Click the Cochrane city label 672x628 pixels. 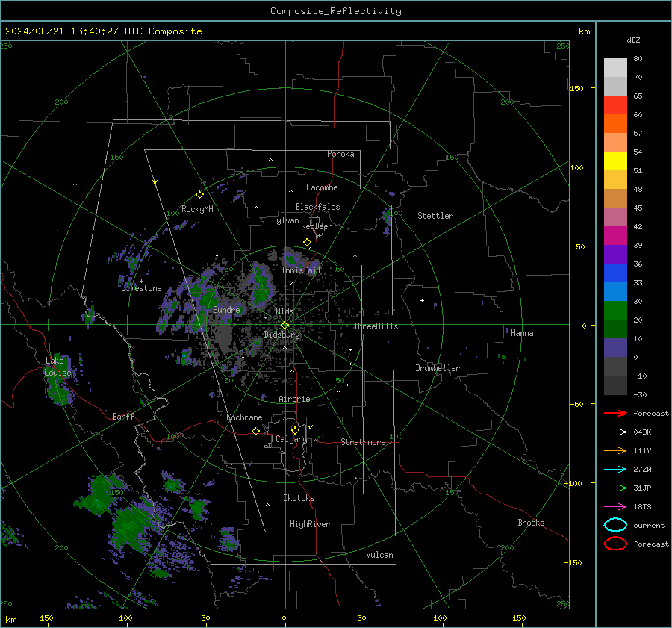click(244, 417)
